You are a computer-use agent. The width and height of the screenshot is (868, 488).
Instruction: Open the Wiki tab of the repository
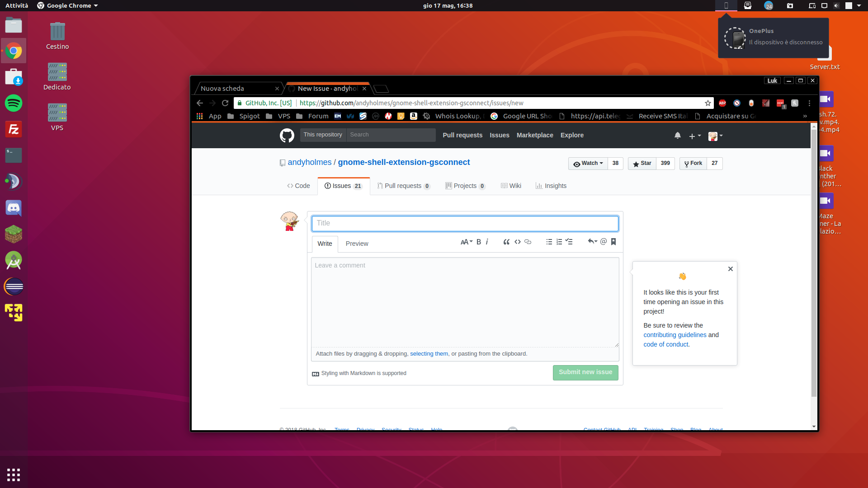tap(511, 186)
